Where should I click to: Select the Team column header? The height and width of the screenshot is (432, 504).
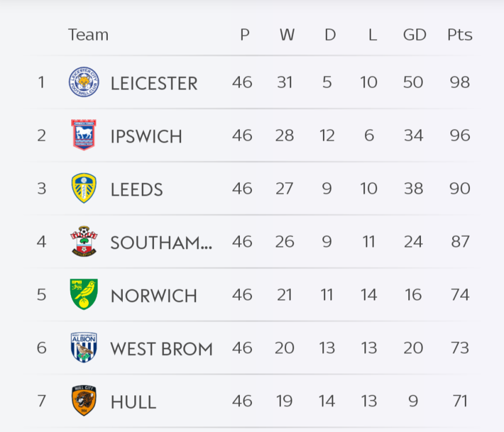[88, 35]
